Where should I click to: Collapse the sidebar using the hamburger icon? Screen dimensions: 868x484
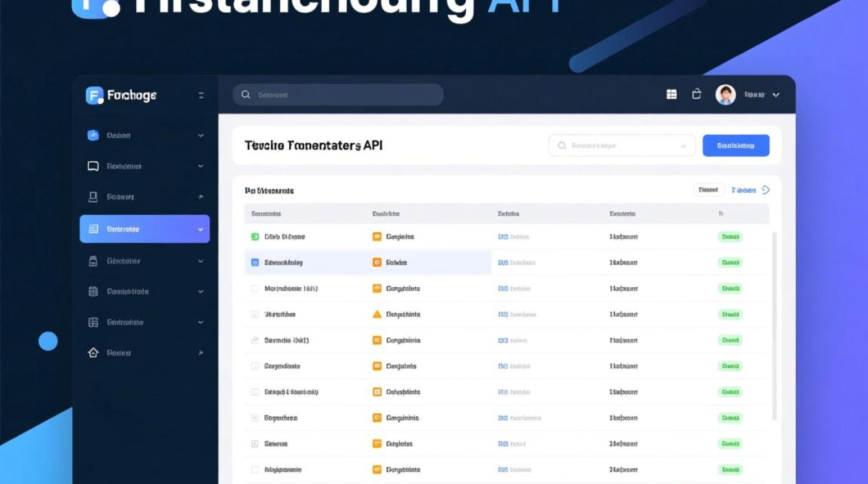point(201,95)
